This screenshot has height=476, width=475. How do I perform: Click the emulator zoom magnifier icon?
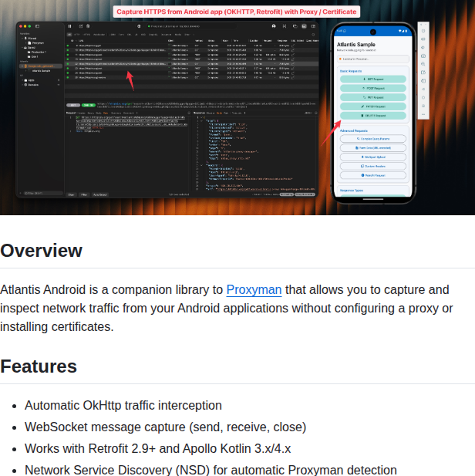click(x=423, y=64)
